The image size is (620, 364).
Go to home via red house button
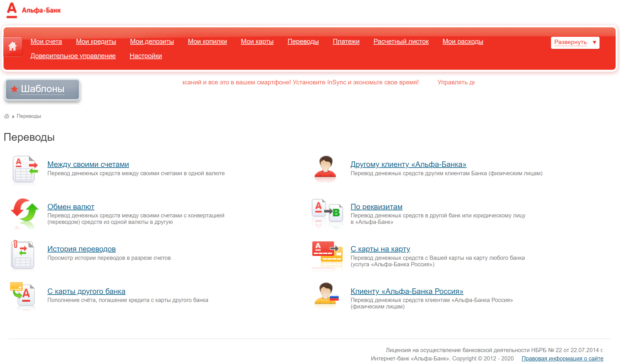[13, 46]
